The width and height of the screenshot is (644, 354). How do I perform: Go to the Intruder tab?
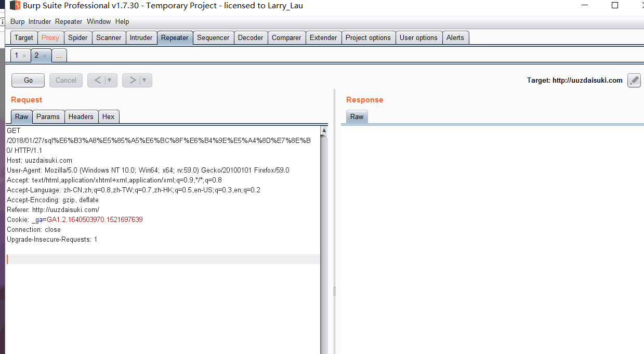(x=141, y=37)
